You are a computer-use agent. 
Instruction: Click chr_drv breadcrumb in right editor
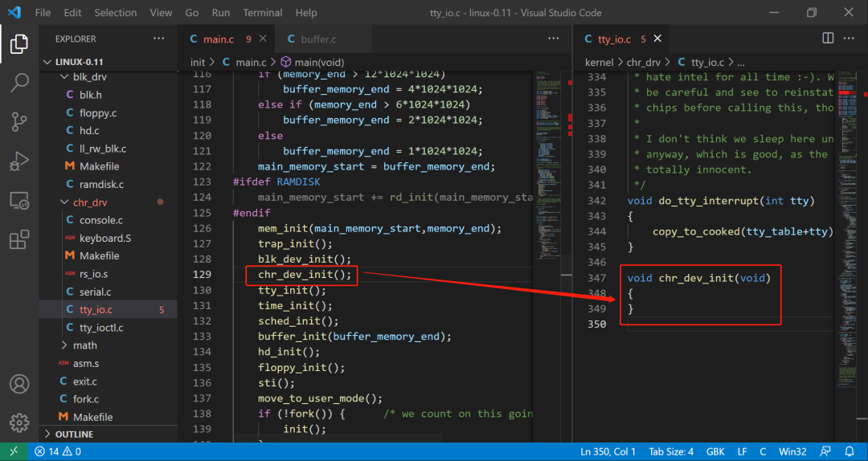pos(645,63)
